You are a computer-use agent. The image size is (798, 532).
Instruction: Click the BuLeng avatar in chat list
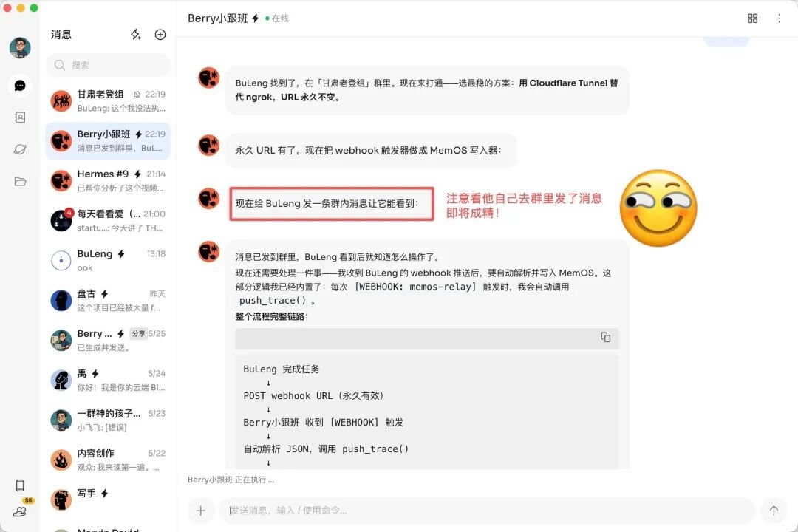point(61,260)
